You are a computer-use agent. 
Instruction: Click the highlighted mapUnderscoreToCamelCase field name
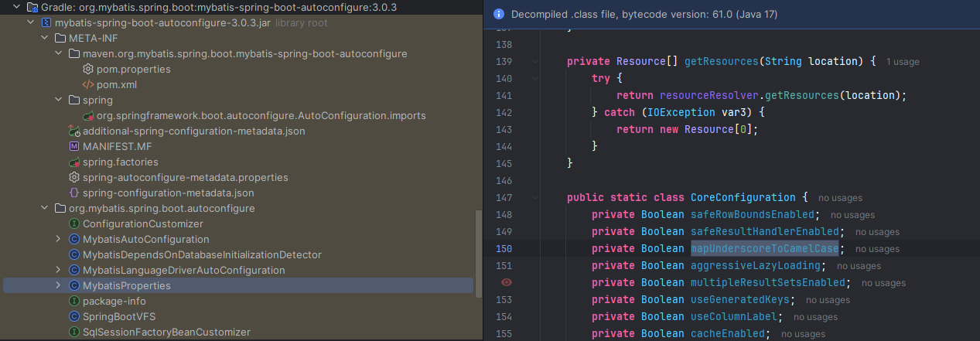(765, 249)
